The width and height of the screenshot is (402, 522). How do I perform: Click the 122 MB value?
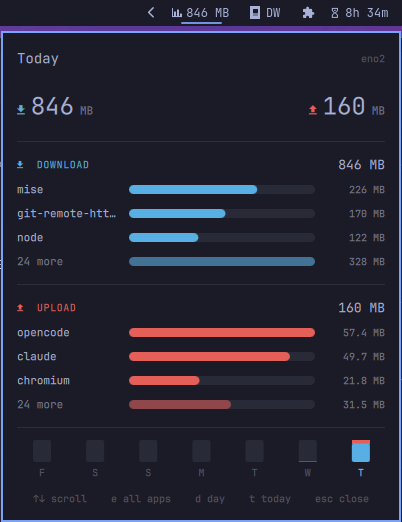(367, 238)
